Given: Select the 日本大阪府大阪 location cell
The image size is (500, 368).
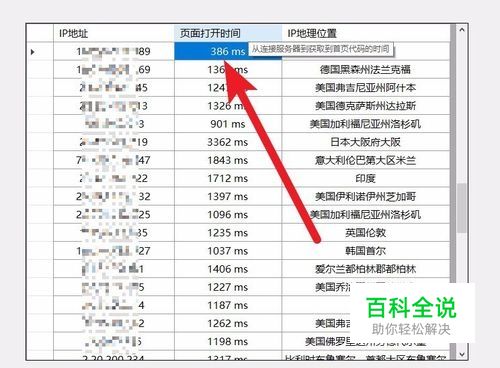Looking at the screenshot, I should [366, 142].
